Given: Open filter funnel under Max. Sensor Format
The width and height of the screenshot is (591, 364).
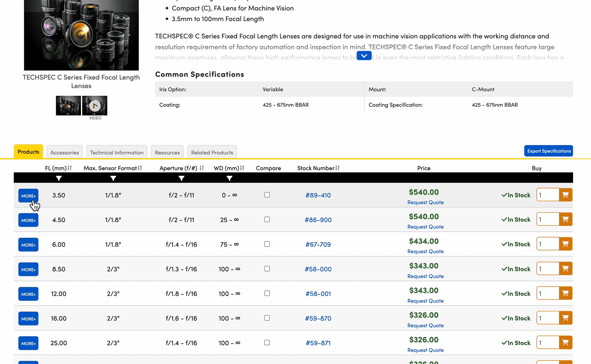Looking at the screenshot, I should pos(113,178).
